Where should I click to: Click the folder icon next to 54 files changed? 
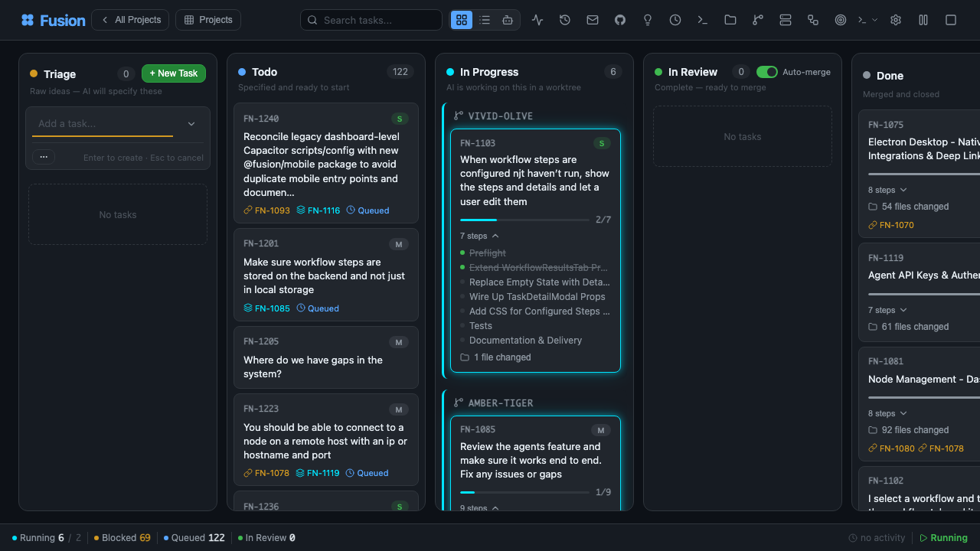873,207
